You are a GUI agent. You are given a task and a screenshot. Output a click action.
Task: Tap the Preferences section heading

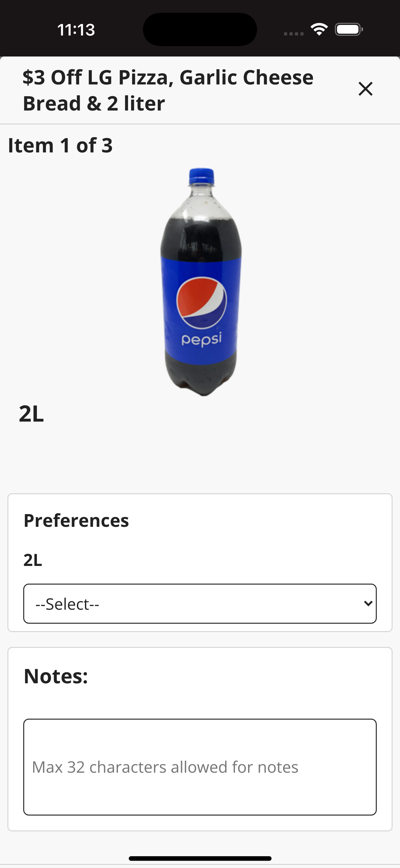pyautogui.click(x=76, y=521)
